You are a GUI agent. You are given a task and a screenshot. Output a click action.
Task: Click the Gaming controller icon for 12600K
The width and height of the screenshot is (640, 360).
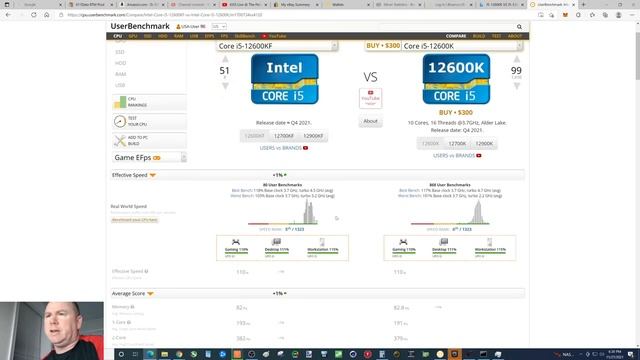403,242
